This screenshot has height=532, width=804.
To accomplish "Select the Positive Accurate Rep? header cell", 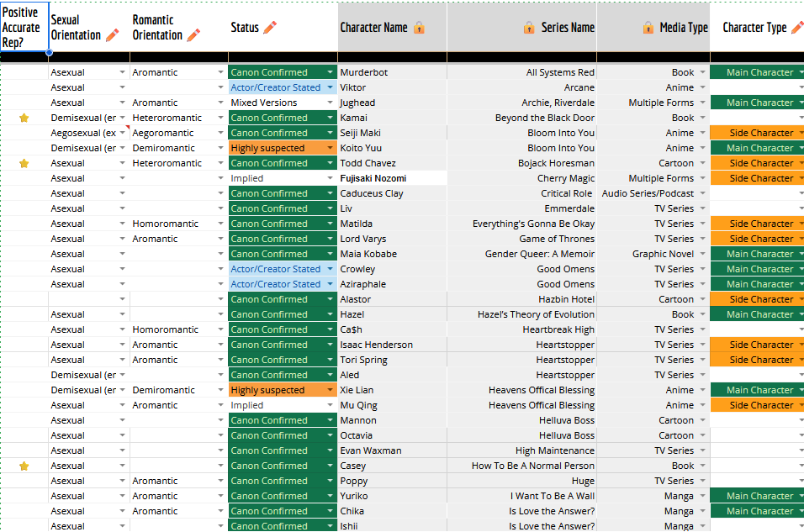I will pos(24,27).
